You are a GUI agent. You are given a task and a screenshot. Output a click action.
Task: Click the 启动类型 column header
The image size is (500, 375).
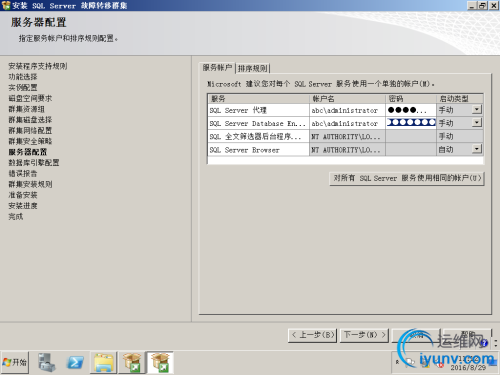[x=460, y=99]
